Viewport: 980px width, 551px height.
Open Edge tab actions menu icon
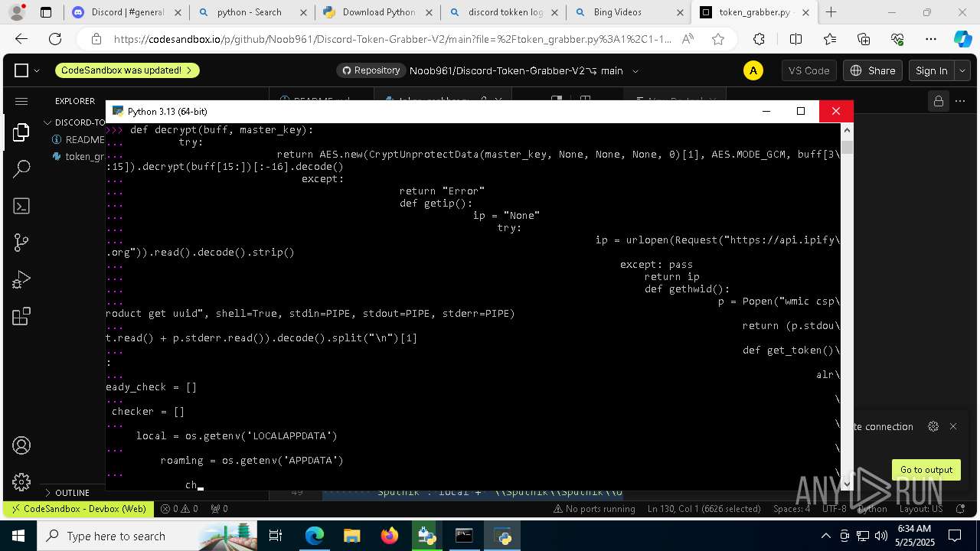46,12
